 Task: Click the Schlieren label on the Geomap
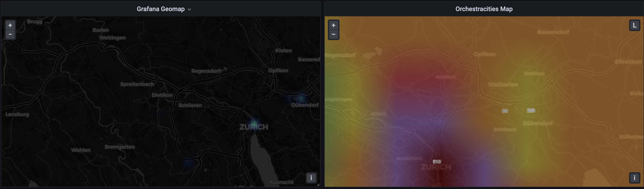[190, 105]
